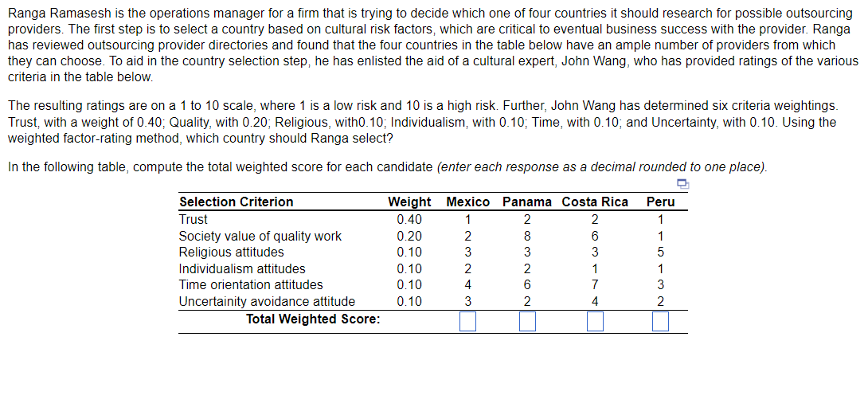Select the Peru total weighted score box

pos(660,321)
